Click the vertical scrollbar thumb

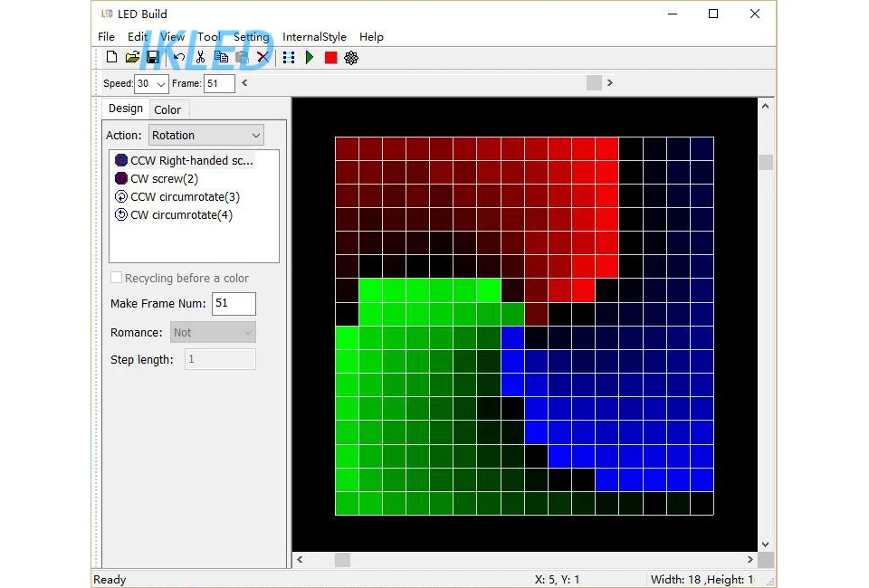(x=766, y=162)
